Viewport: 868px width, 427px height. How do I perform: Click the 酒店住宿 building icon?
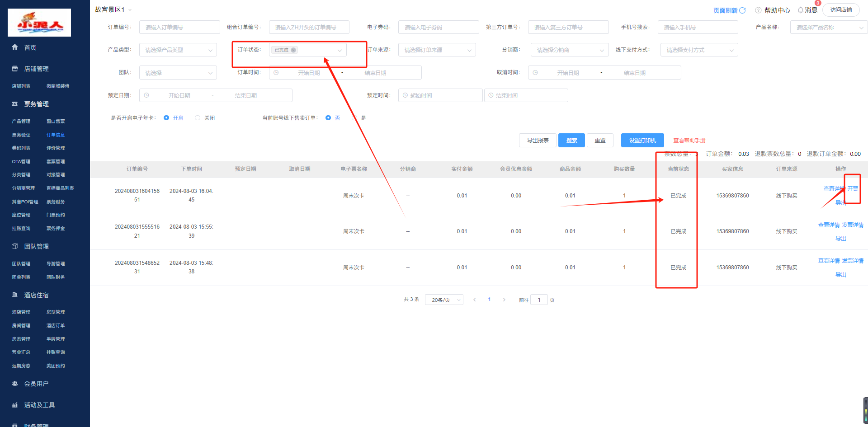tap(15, 295)
